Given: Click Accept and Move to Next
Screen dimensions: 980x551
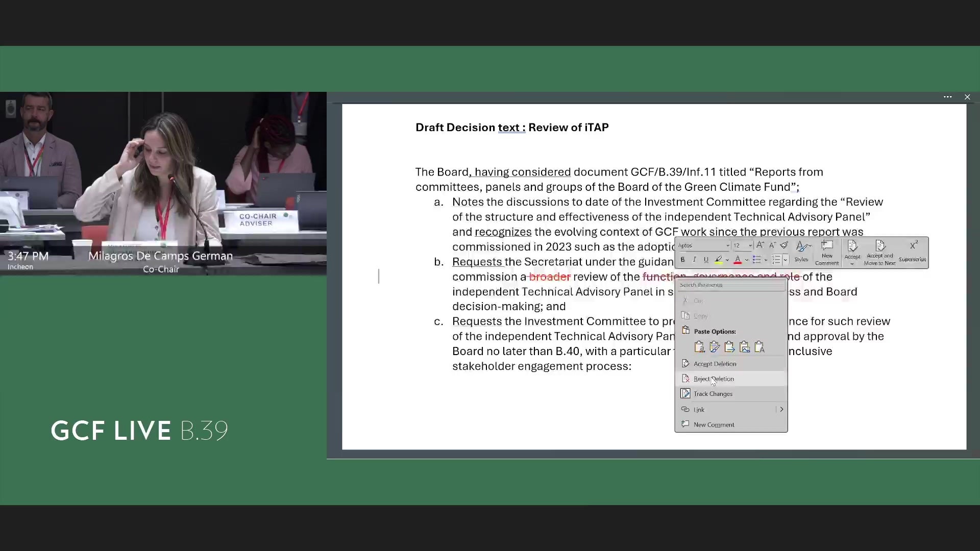Looking at the screenshot, I should tap(879, 253).
